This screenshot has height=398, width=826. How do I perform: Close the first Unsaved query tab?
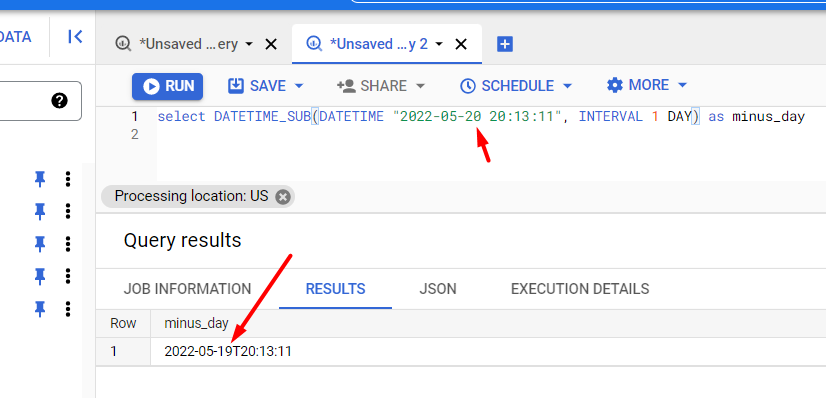(x=271, y=44)
